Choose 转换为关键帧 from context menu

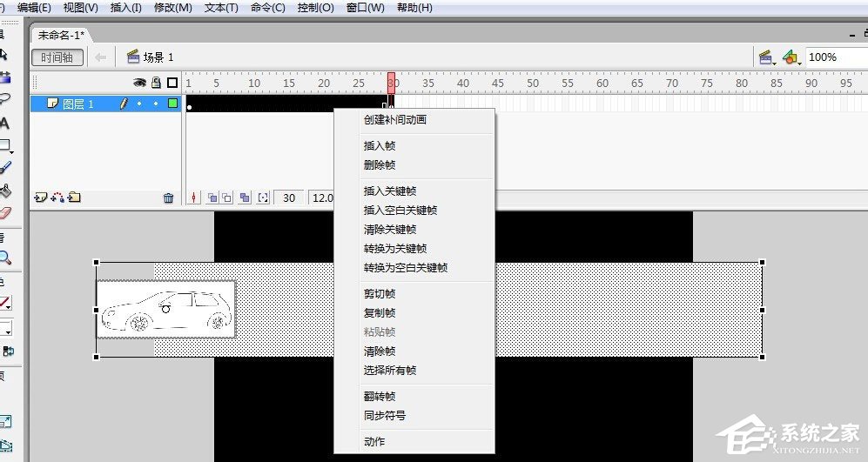point(414,249)
